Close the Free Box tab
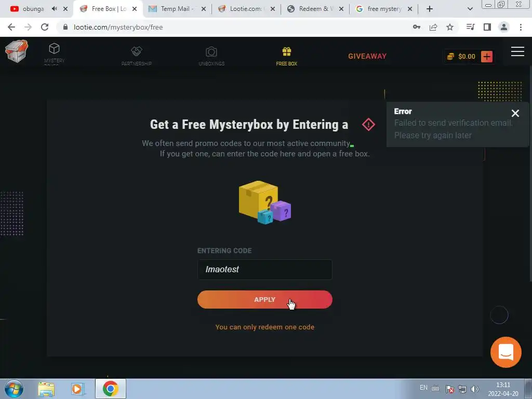This screenshot has width=532, height=399. 135,9
